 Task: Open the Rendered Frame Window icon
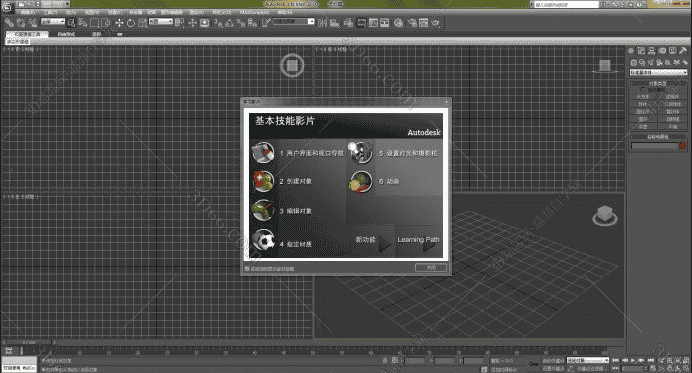(x=424, y=23)
